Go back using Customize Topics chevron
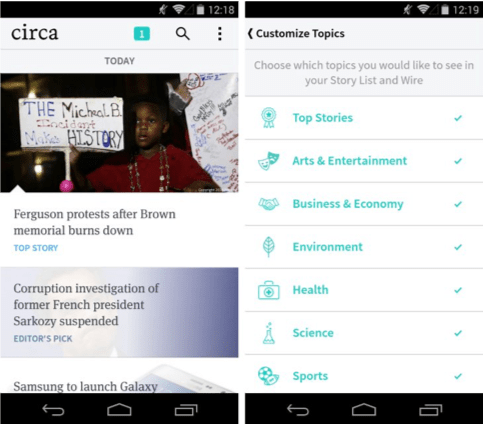The image size is (483, 424). (x=250, y=34)
